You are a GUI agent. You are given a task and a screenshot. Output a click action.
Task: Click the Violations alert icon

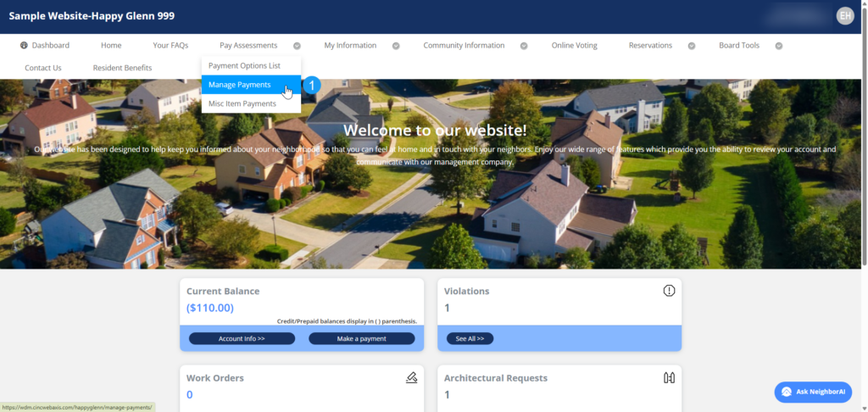pos(669,291)
